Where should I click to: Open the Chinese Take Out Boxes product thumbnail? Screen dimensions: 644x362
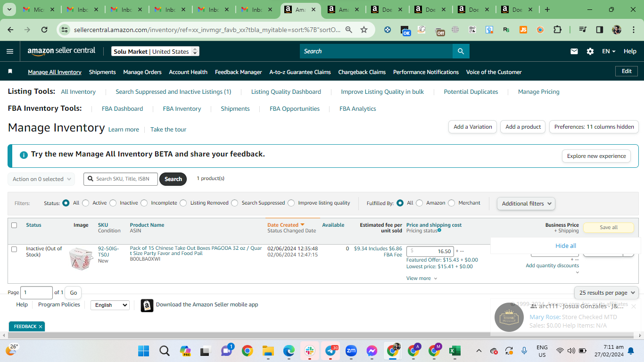pyautogui.click(x=81, y=258)
